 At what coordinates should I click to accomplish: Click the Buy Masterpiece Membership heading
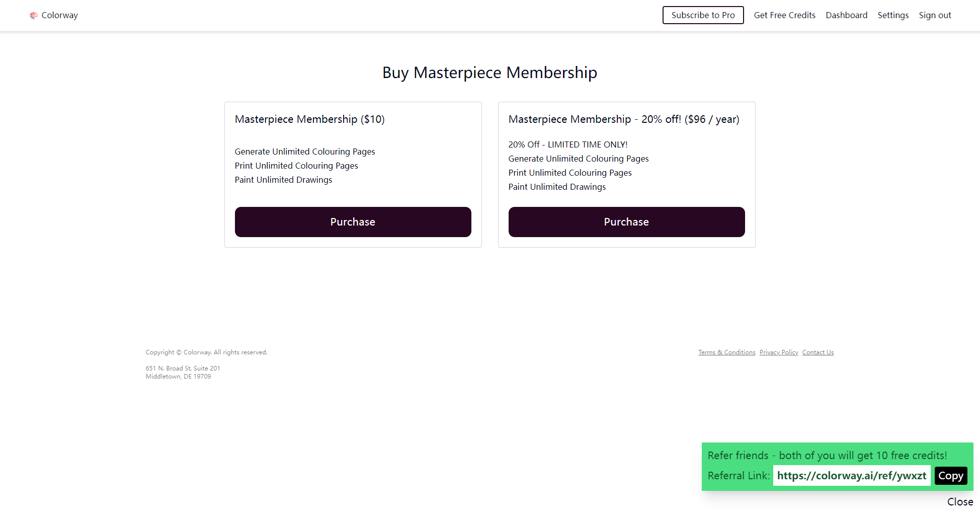[489, 72]
